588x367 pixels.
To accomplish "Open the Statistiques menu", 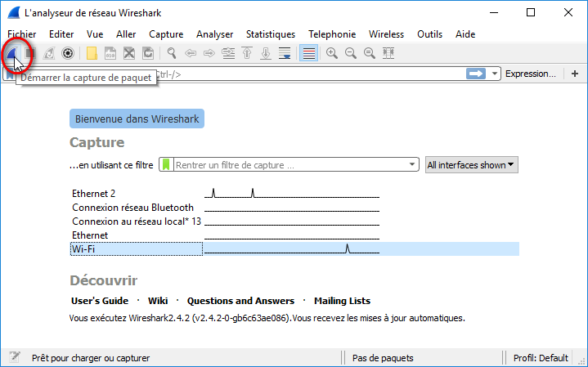I will pyautogui.click(x=271, y=34).
